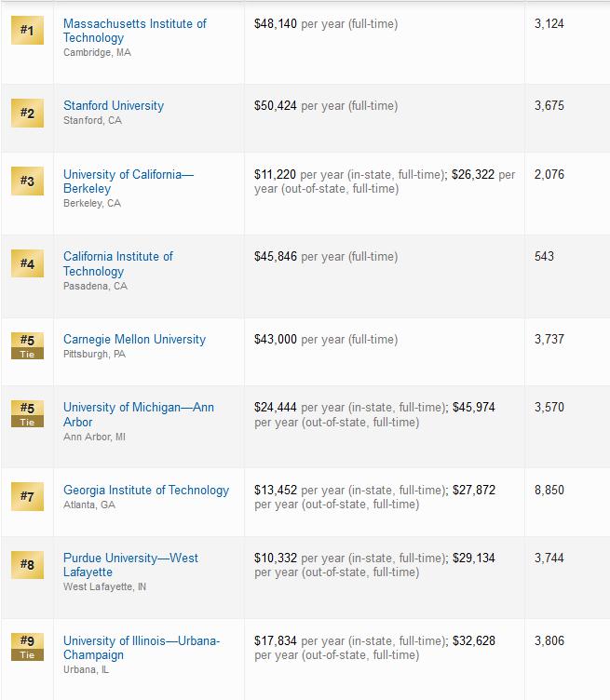610x700 pixels.
Task: Open Georgia Institute of Technology link
Action: pyautogui.click(x=146, y=490)
